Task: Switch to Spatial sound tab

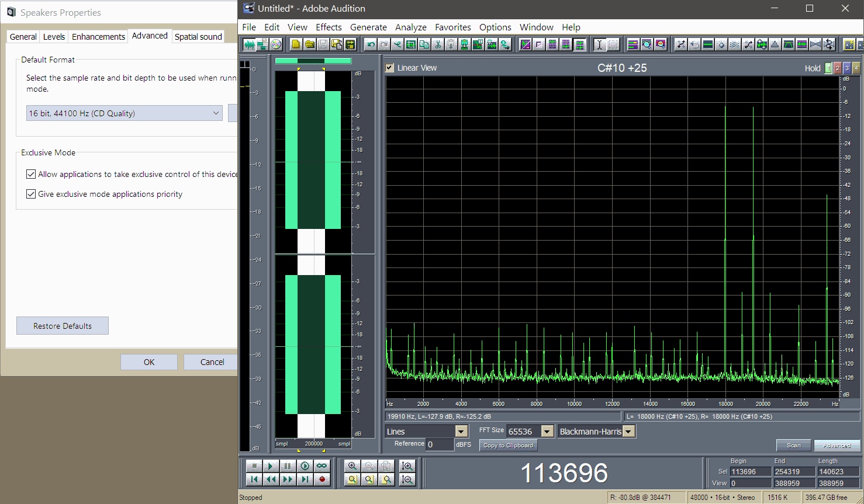Action: pos(198,36)
